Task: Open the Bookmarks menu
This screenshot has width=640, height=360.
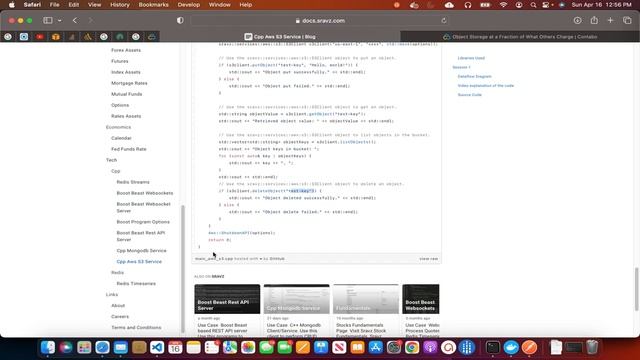Action: (153, 5)
